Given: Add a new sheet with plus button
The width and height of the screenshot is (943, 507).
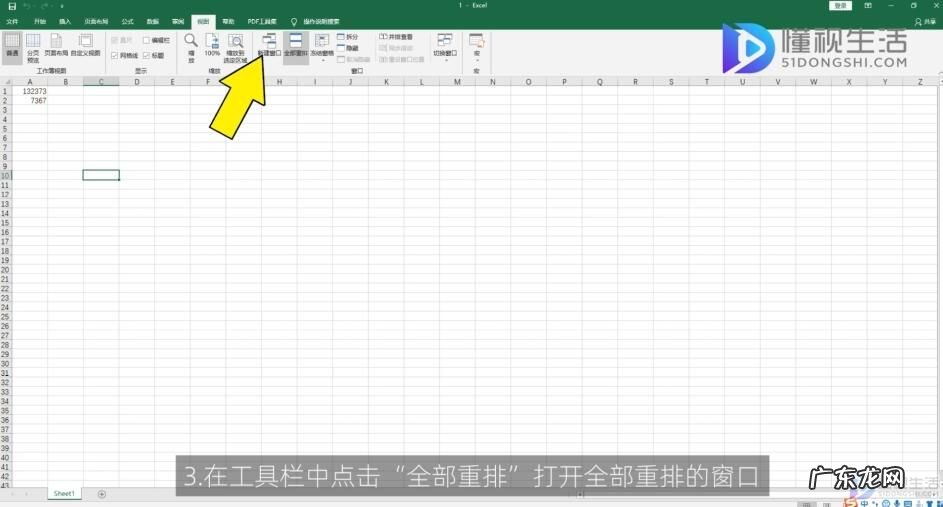Looking at the screenshot, I should (x=102, y=494).
